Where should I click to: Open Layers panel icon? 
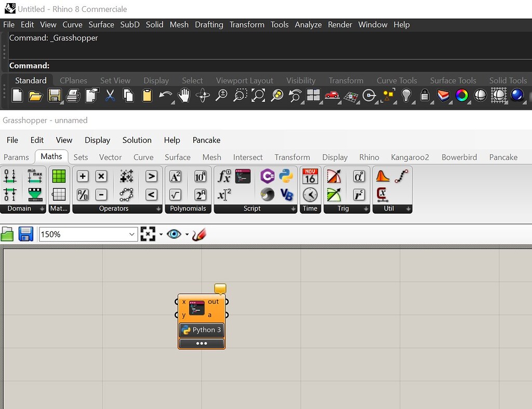[x=443, y=96]
